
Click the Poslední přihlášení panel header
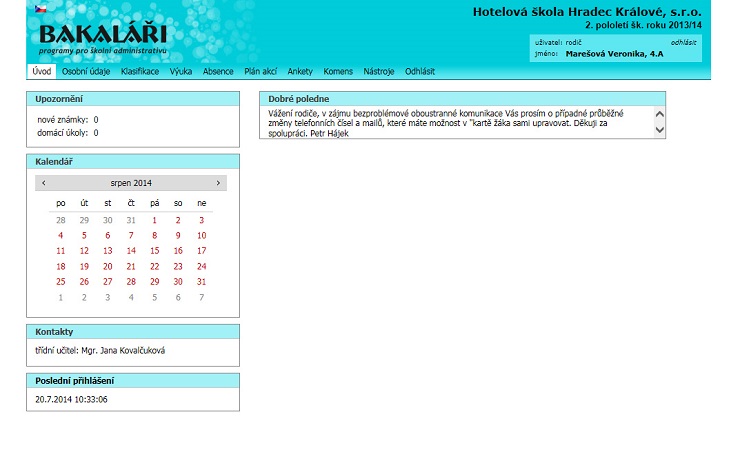click(133, 381)
